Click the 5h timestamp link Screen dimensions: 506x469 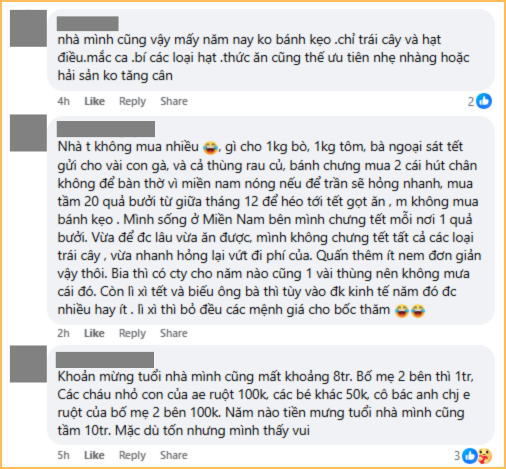tap(63, 455)
